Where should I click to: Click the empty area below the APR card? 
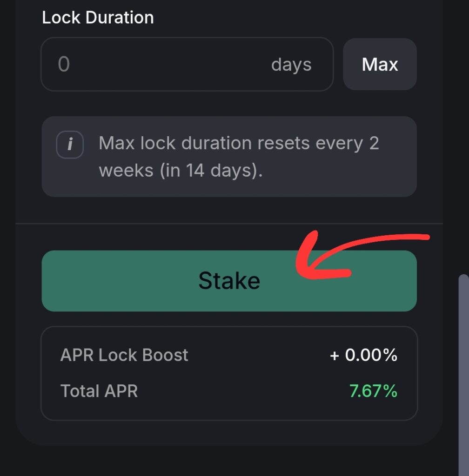229,460
